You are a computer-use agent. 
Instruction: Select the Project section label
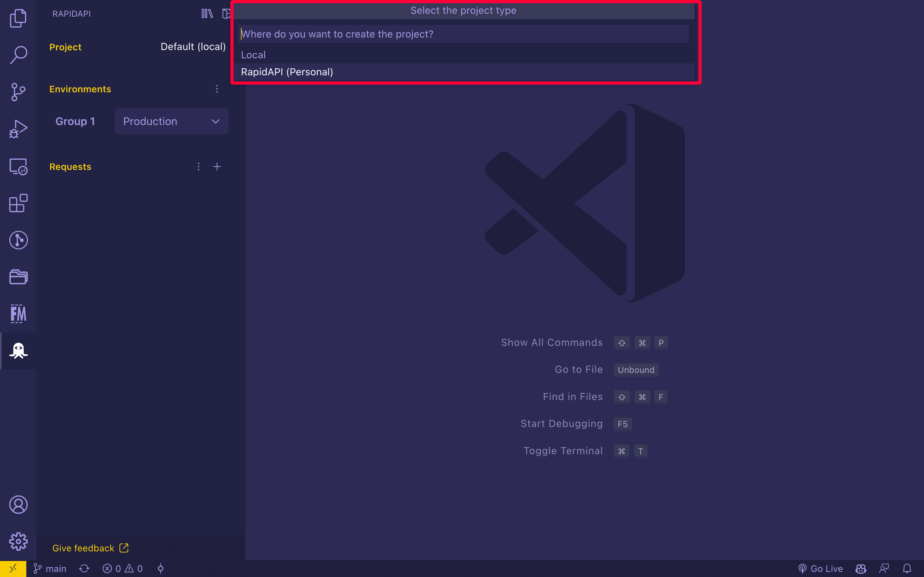pyautogui.click(x=64, y=47)
